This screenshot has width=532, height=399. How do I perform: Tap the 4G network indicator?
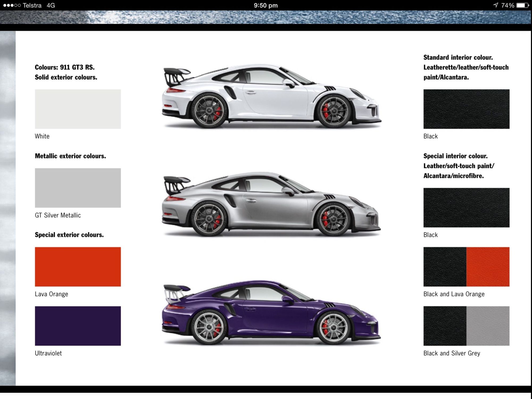[x=51, y=5]
